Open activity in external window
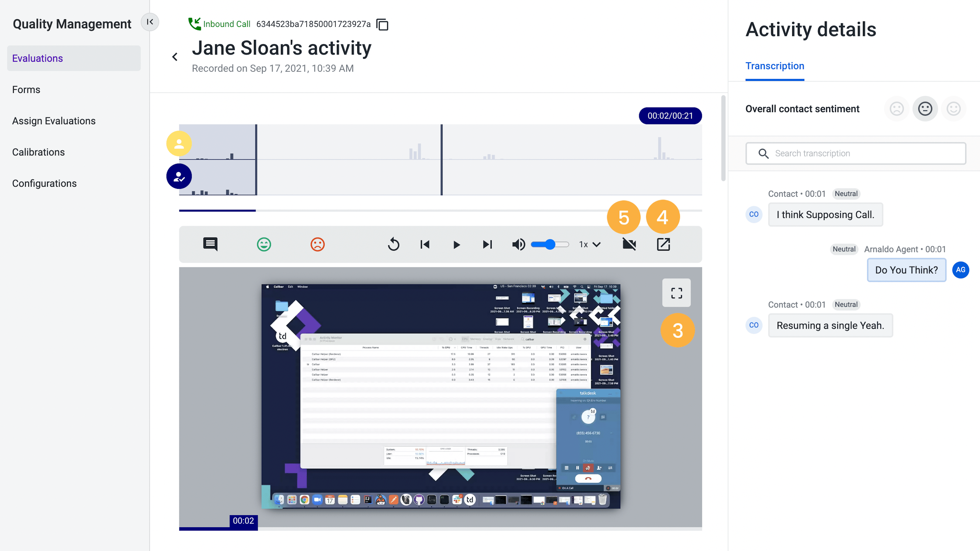 pyautogui.click(x=664, y=244)
